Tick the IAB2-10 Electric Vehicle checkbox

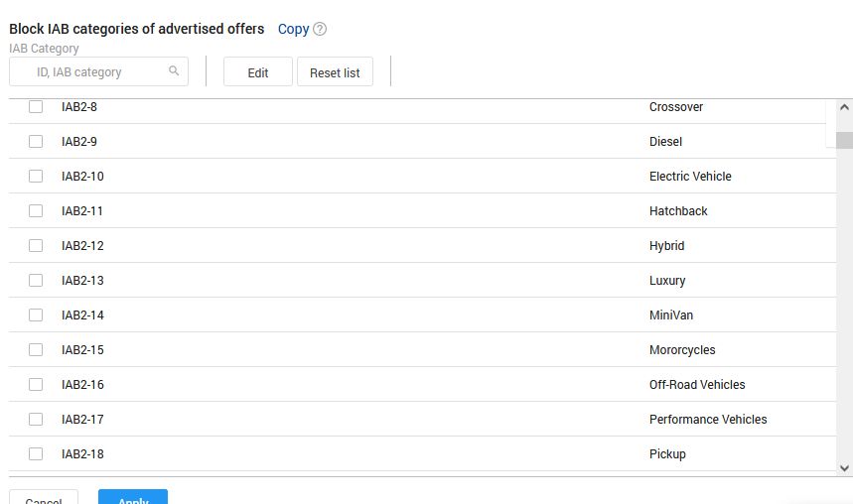(36, 177)
